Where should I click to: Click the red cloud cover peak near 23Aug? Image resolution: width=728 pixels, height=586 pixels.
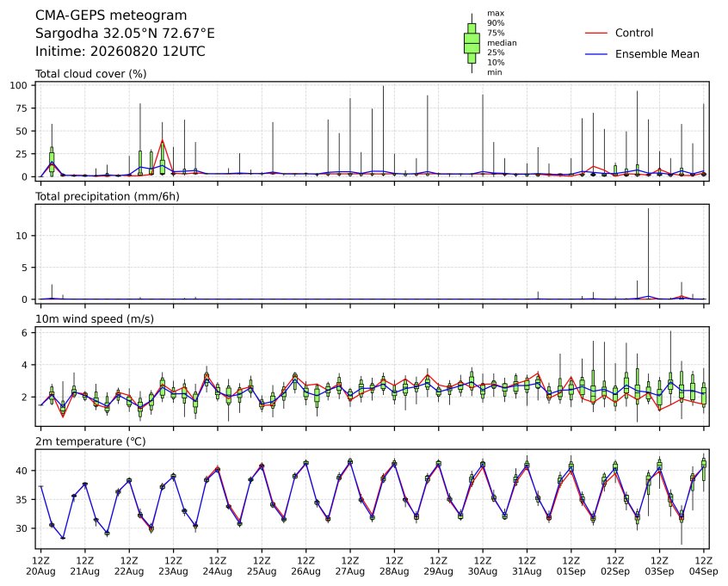click(x=162, y=140)
